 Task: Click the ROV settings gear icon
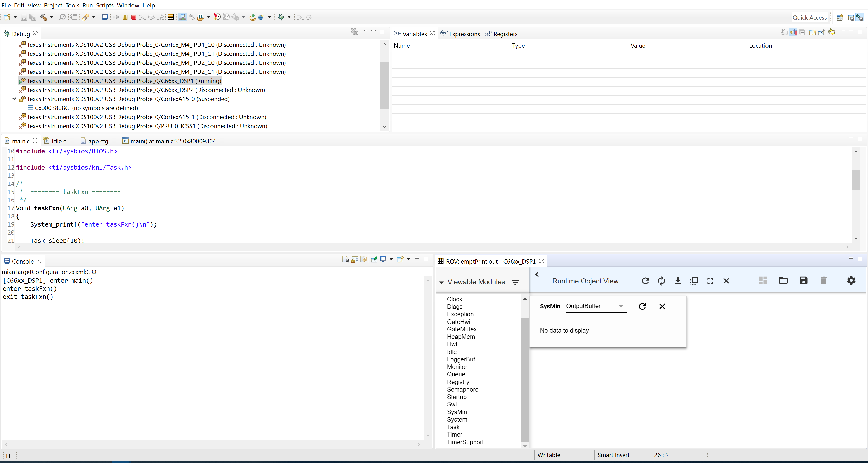click(x=851, y=281)
